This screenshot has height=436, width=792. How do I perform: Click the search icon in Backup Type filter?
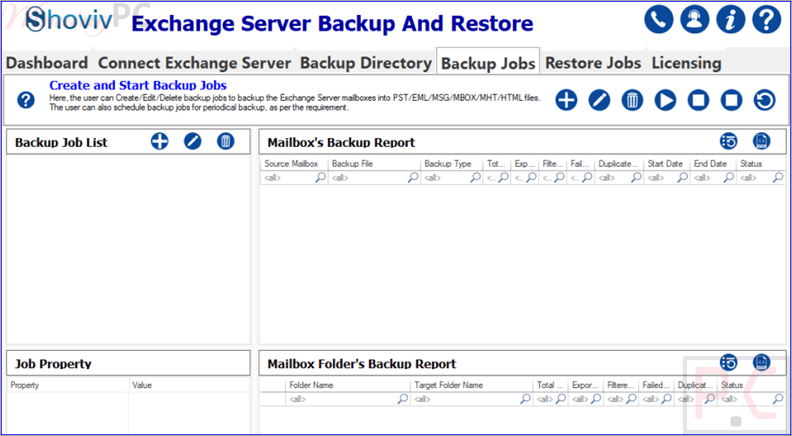click(x=475, y=177)
